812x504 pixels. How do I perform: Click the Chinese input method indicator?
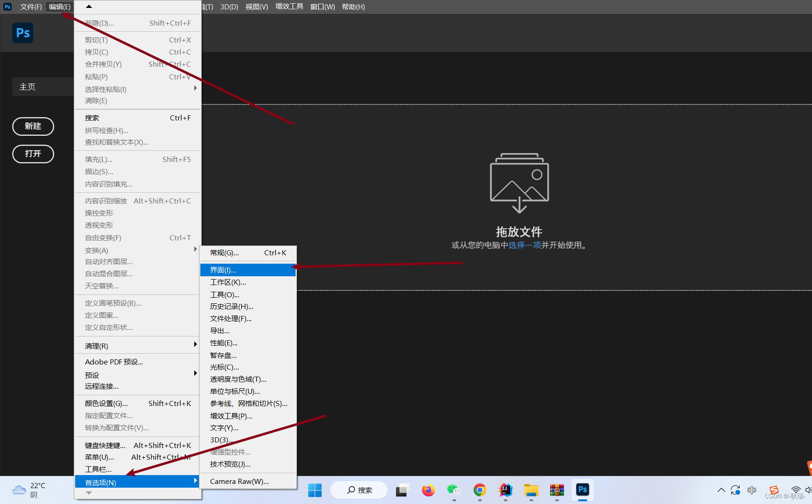(x=752, y=490)
